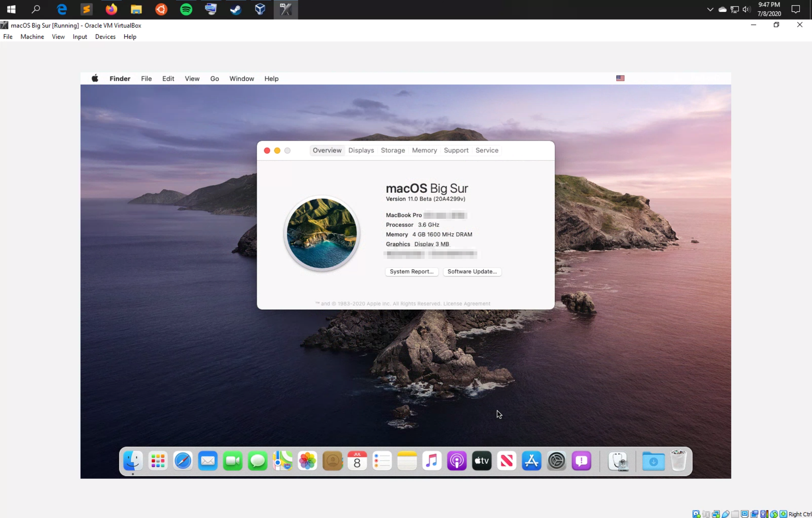Open Windows search magnifier

click(36, 9)
